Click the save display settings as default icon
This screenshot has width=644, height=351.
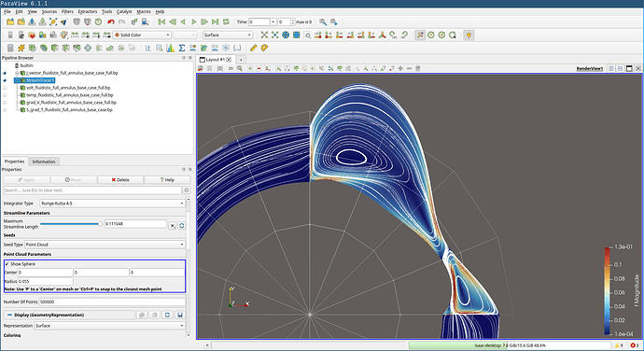(x=180, y=315)
